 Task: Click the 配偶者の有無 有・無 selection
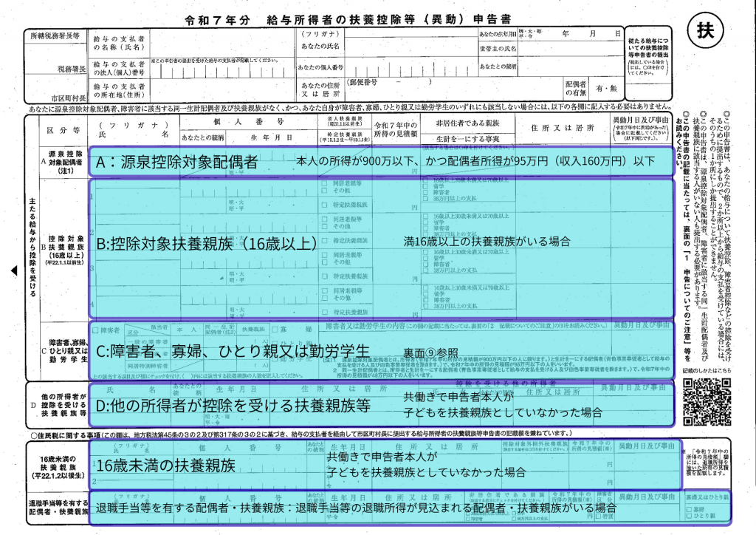pyautogui.click(x=604, y=88)
